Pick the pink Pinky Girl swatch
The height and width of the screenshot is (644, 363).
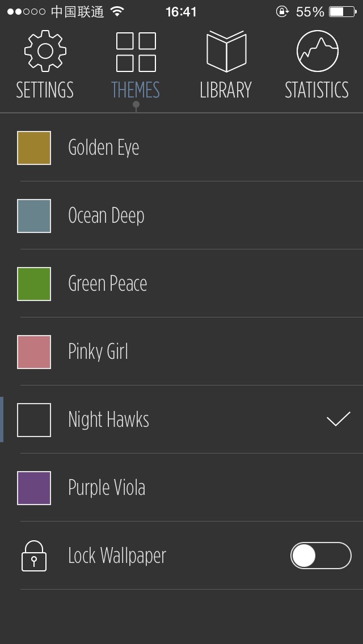34,352
